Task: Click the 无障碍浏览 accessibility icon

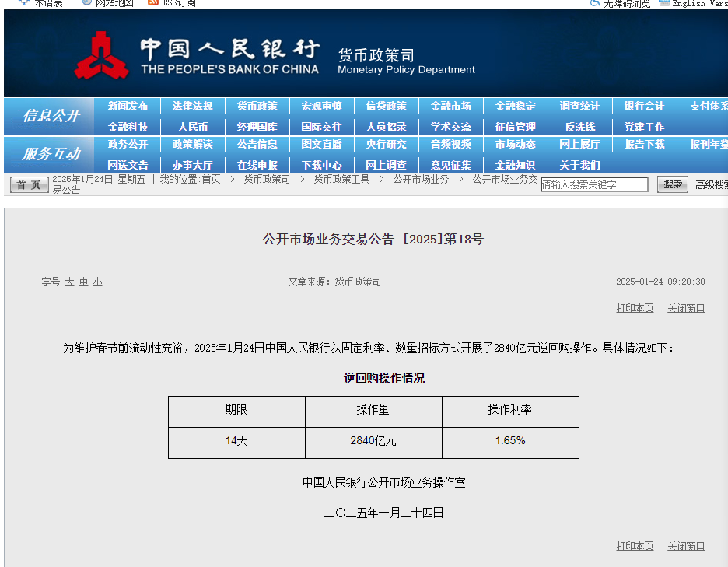Action: [595, 2]
